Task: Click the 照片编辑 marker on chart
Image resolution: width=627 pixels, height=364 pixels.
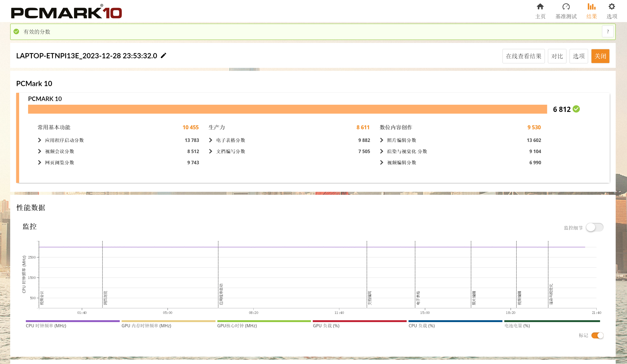Action: click(474, 298)
